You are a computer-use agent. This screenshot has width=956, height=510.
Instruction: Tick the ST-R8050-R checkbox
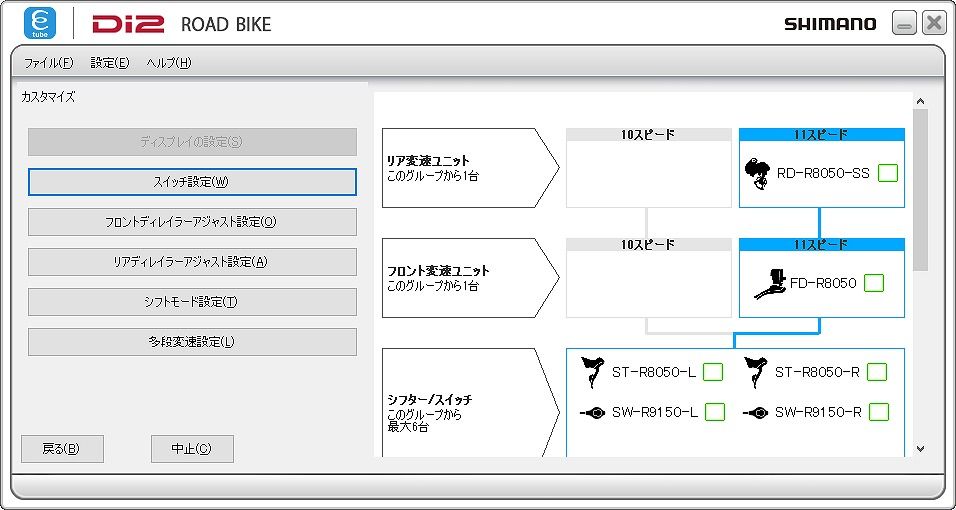pyautogui.click(x=877, y=372)
